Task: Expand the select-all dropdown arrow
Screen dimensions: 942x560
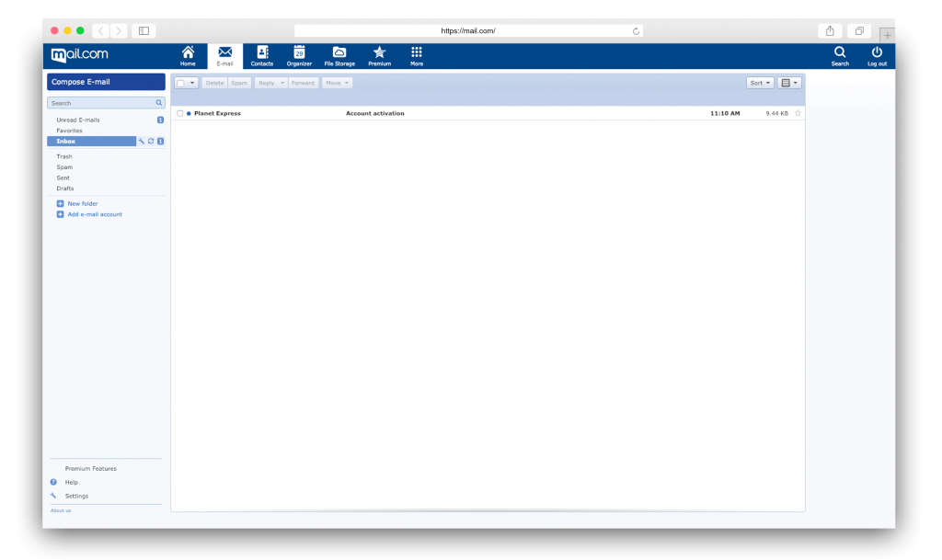Action: [x=192, y=83]
